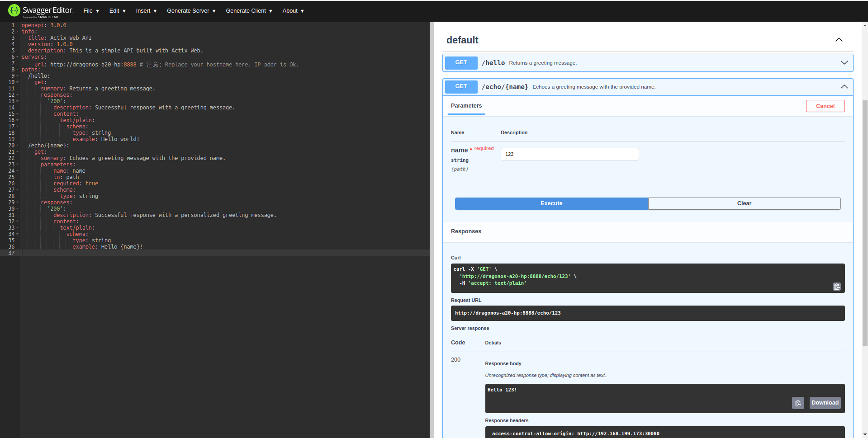This screenshot has height=438, width=868.
Task: Expand the GET /hello operation
Action: (844, 63)
